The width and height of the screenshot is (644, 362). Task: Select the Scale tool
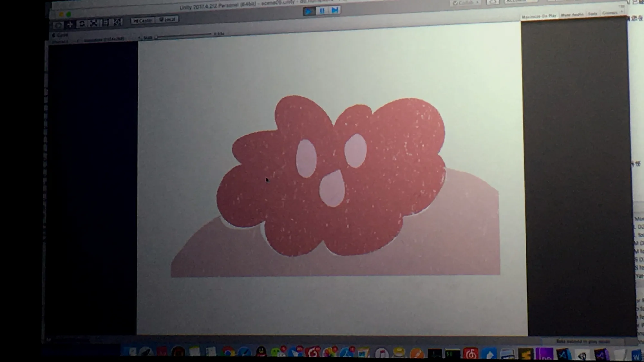[x=94, y=23]
